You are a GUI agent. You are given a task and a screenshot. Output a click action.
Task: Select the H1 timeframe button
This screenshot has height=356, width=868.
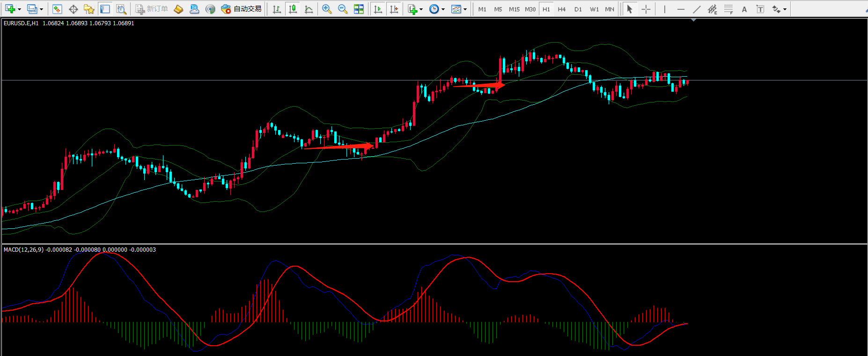pos(546,9)
